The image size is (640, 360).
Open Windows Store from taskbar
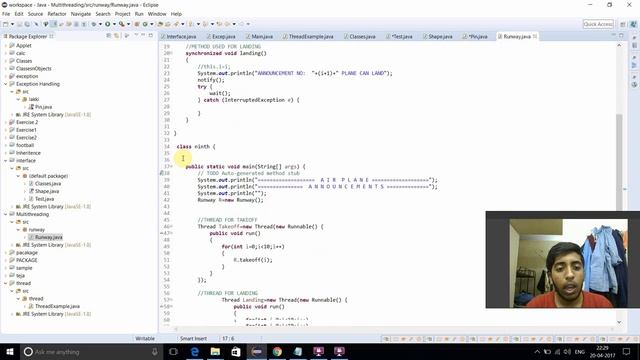(x=236, y=351)
